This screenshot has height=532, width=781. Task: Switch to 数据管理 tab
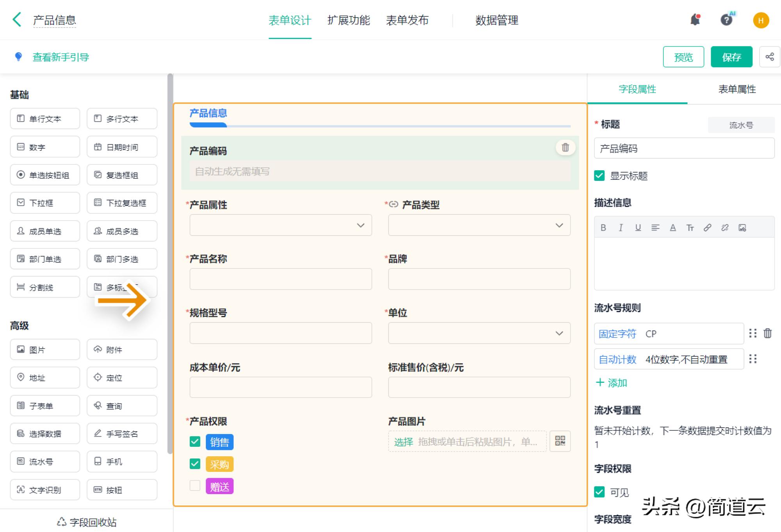point(497,20)
